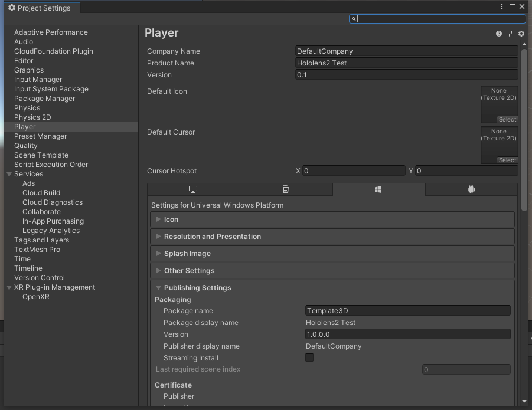Select the Default Cursor texture
Viewport: 532px width, 410px height.
pos(508,160)
